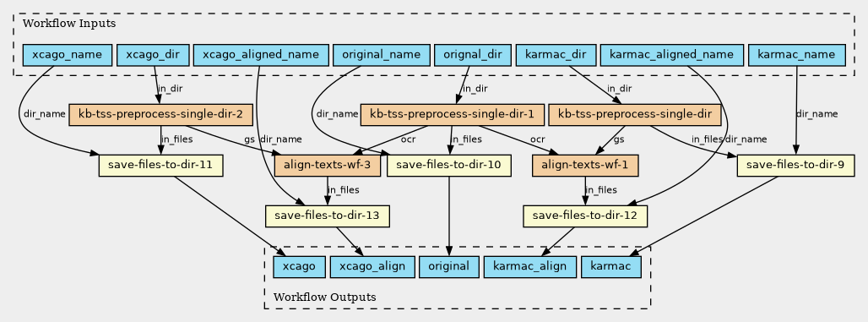
Task: Click the align-texts-wf-1 node
Action: click(x=585, y=165)
